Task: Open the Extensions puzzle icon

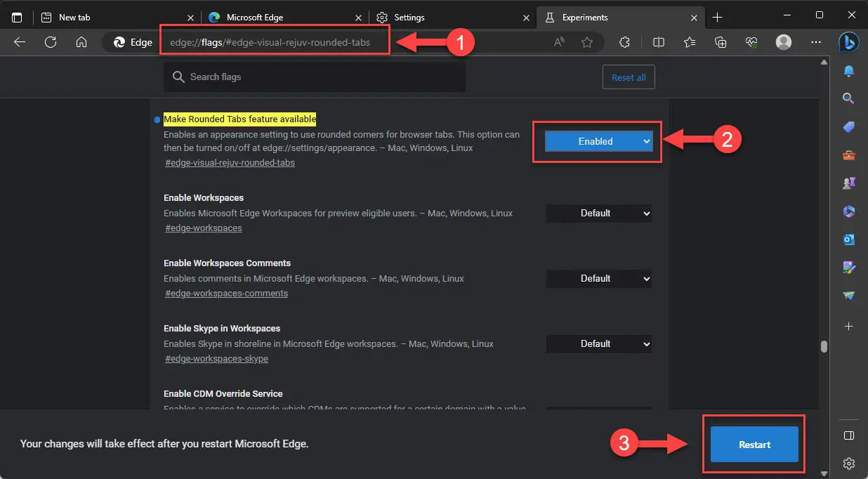Action: [624, 42]
